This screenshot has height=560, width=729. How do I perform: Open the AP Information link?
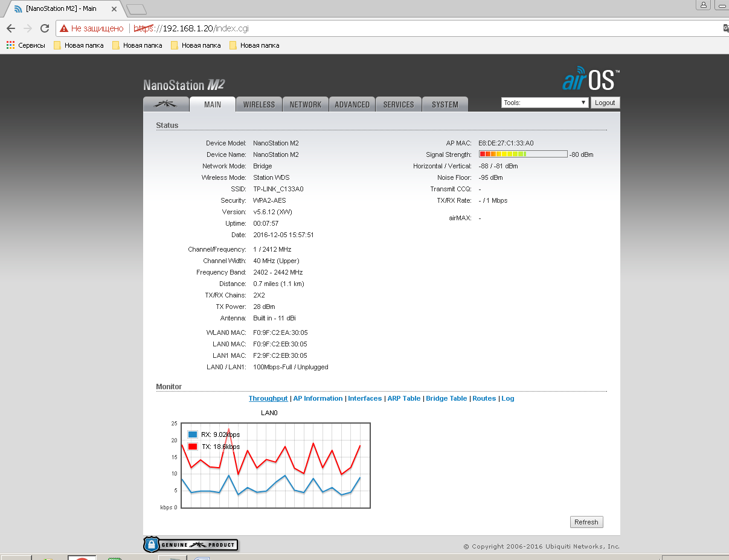[318, 398]
